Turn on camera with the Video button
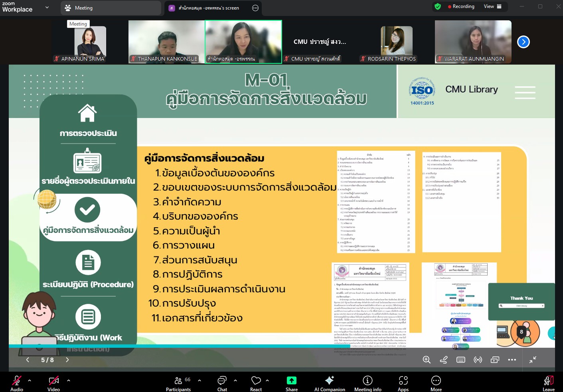This screenshot has height=392, width=563. click(x=53, y=381)
